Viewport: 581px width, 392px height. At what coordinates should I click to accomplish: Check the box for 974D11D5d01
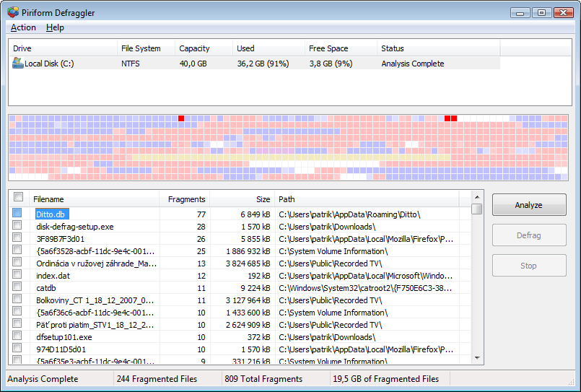(x=17, y=347)
